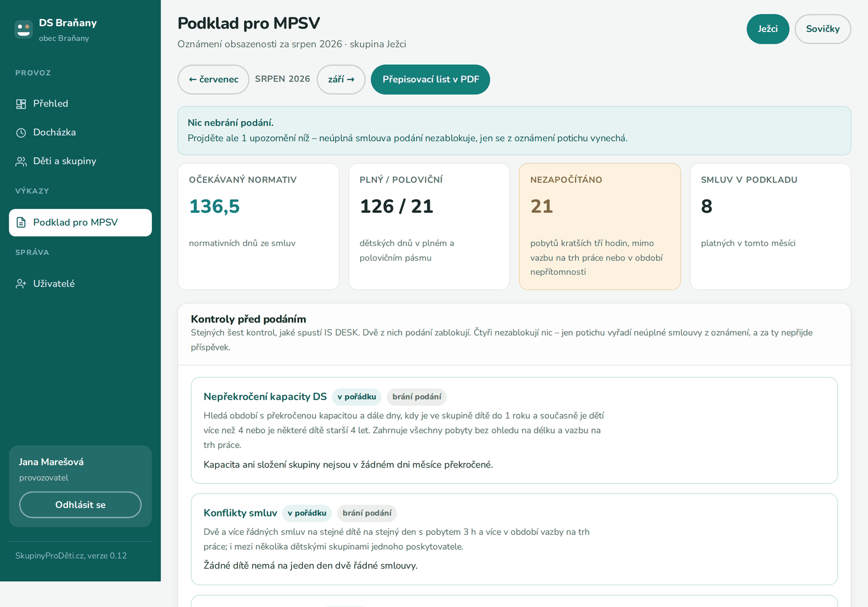Go to next month září

click(x=341, y=79)
